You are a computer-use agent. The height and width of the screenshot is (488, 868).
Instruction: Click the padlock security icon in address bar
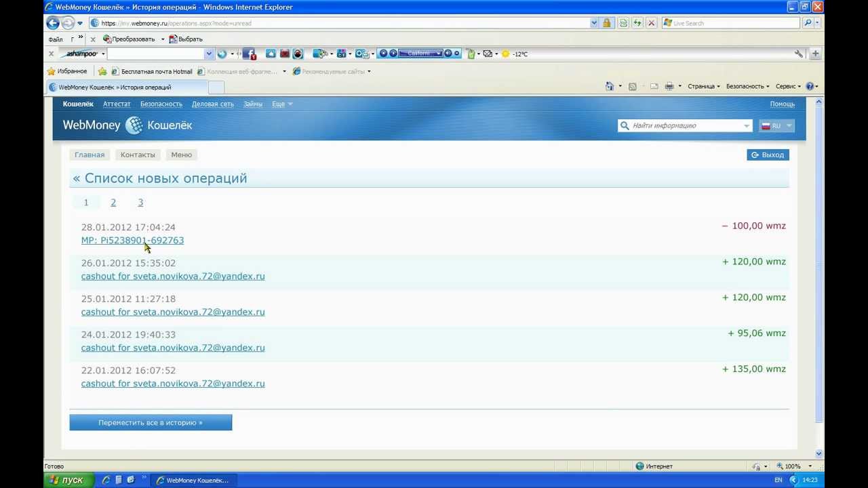[x=607, y=23]
